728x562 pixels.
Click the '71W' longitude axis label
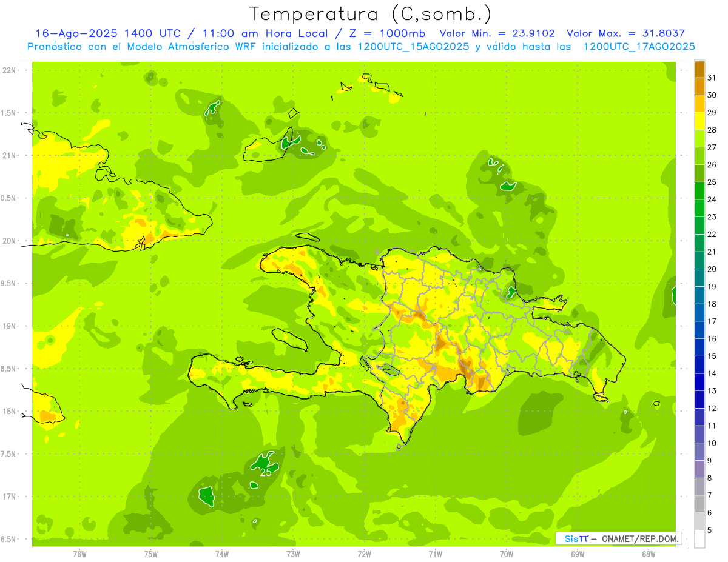click(435, 554)
